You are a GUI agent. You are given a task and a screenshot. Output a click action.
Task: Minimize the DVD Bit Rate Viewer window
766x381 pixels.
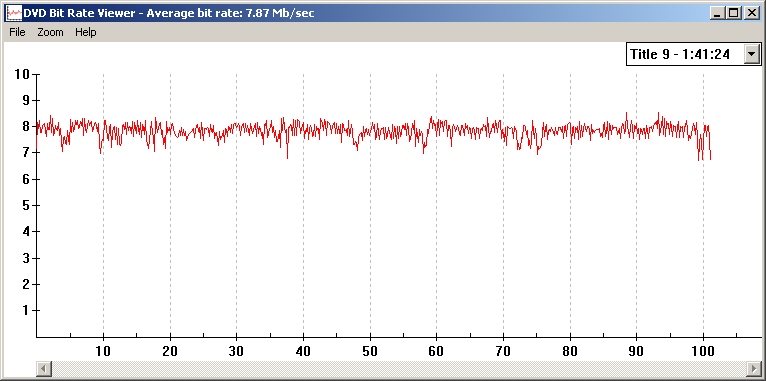tap(717, 13)
